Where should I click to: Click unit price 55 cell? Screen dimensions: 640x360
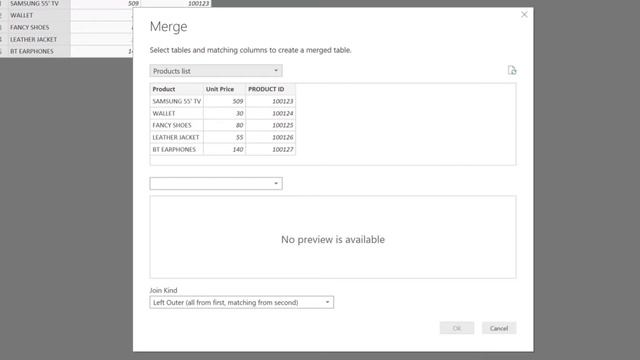[224, 137]
